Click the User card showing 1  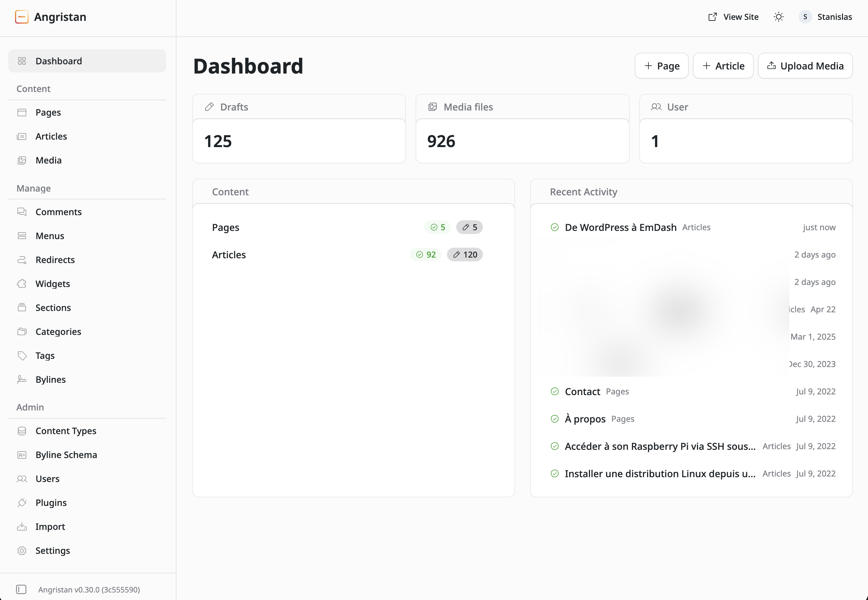tap(746, 129)
